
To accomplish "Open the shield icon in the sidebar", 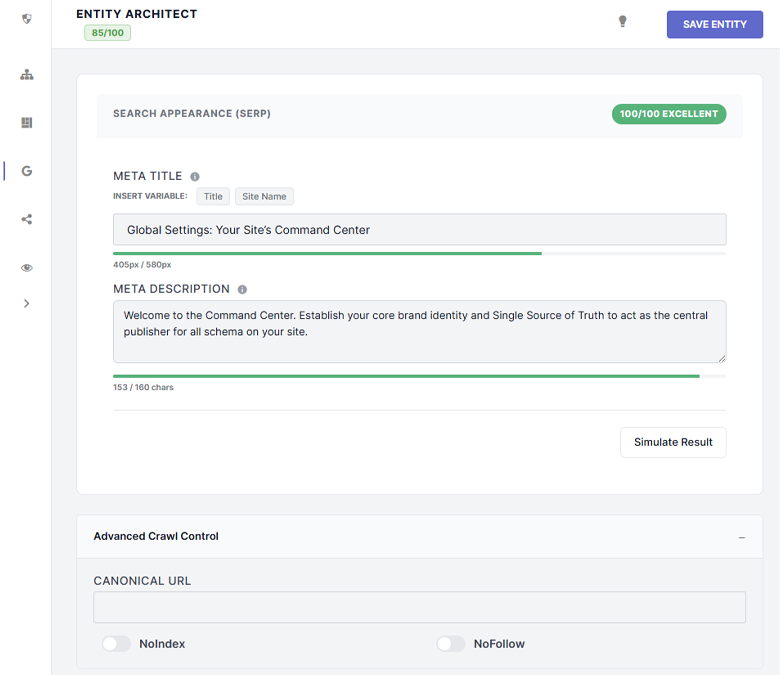I will pyautogui.click(x=27, y=19).
